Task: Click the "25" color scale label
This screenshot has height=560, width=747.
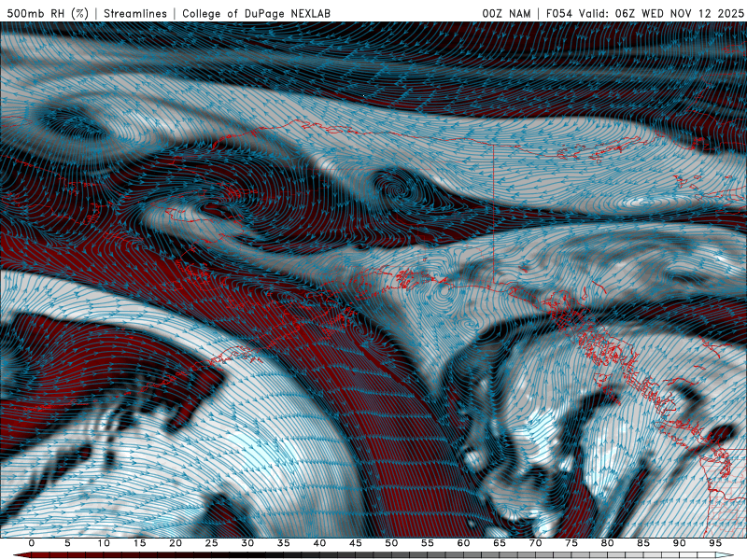Action: [212, 543]
